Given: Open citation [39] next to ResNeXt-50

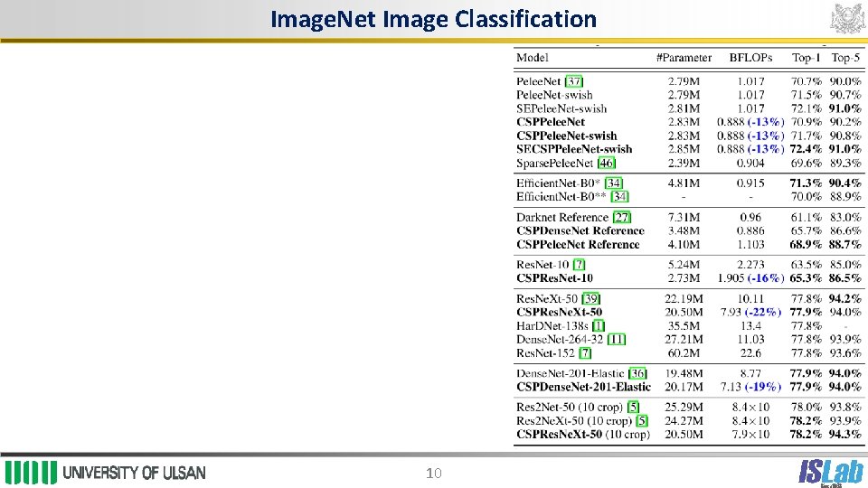Looking at the screenshot, I should click(591, 299).
